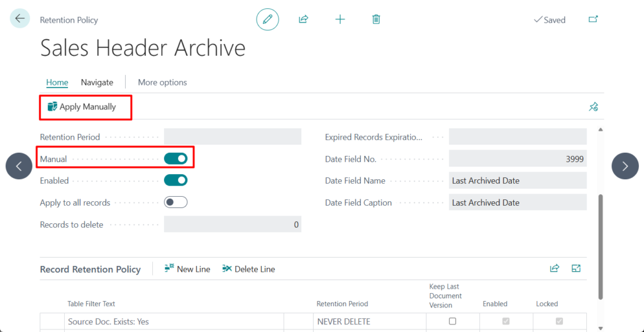
Task: Click the pencil edit icon
Action: tap(267, 19)
